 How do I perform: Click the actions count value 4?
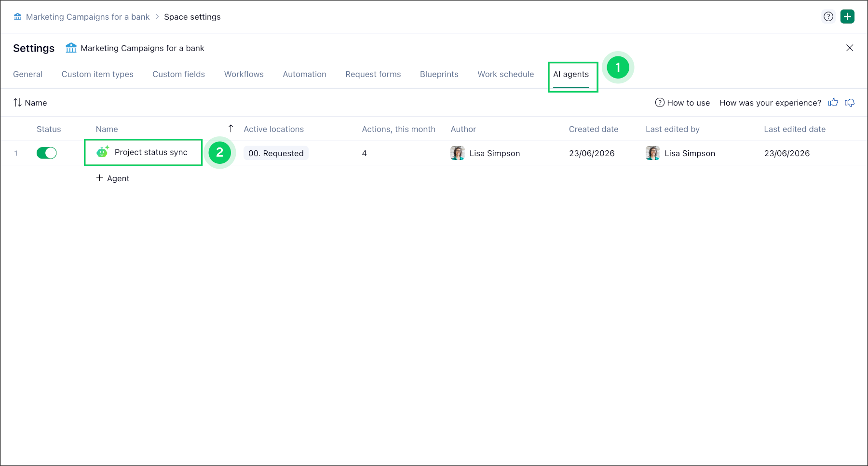pos(365,153)
